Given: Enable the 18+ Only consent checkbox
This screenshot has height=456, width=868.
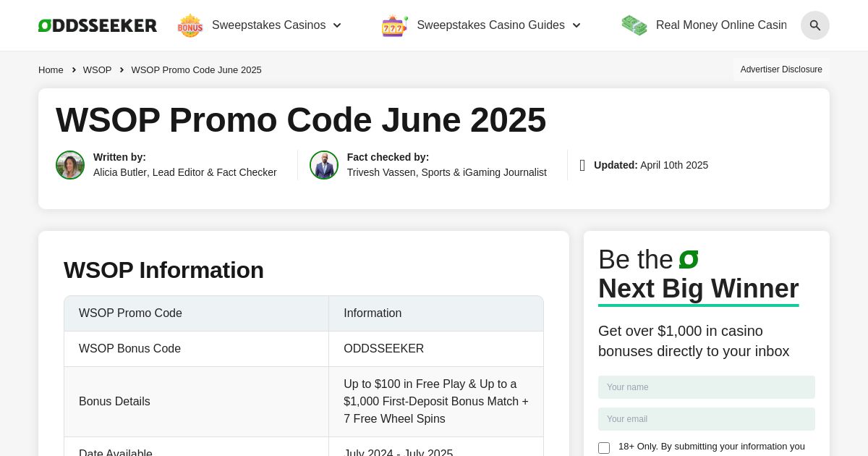Looking at the screenshot, I should [x=604, y=448].
